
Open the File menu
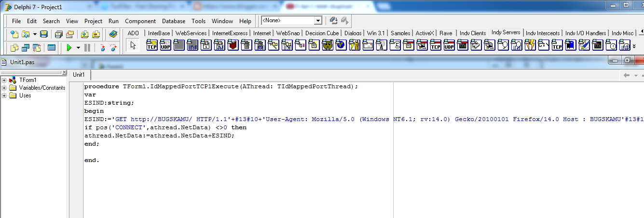click(x=16, y=21)
